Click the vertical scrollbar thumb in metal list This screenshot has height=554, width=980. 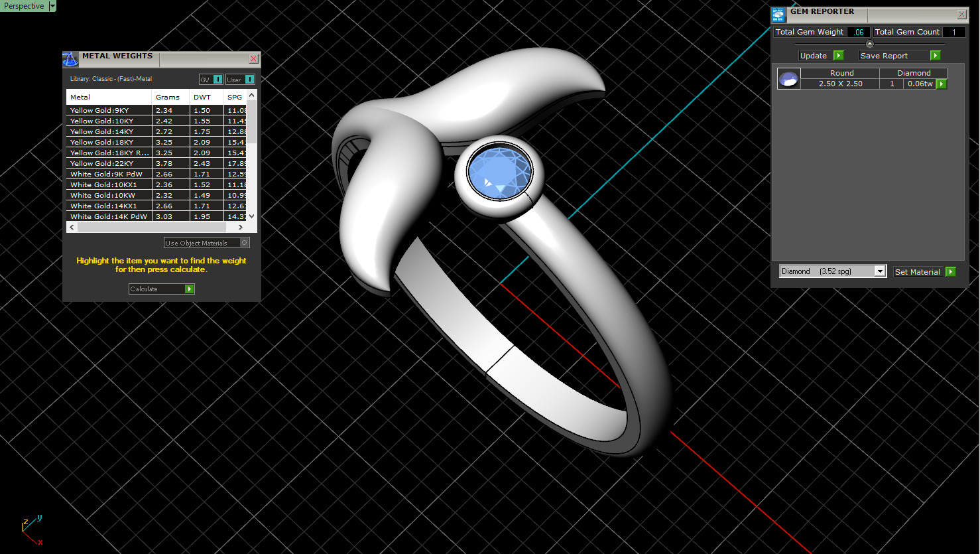(x=251, y=123)
